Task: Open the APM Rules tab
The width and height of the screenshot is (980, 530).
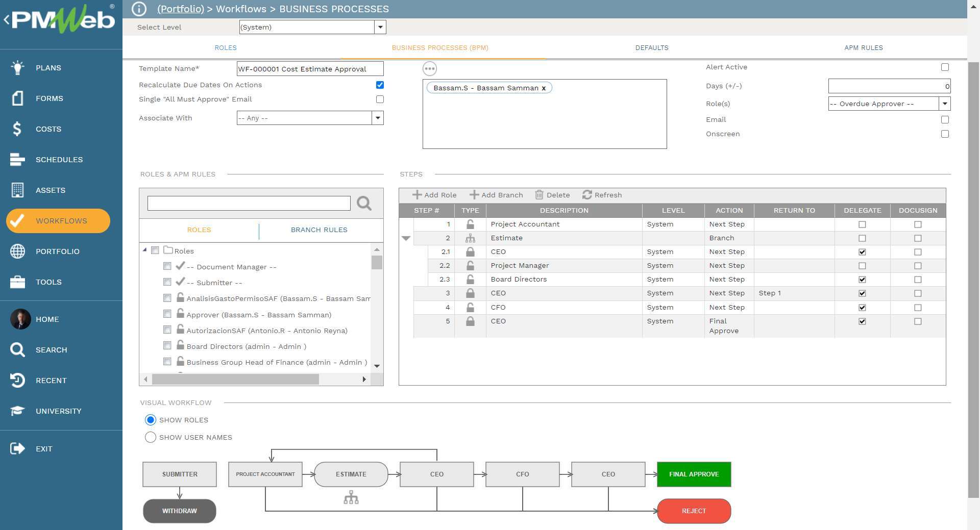Action: [x=864, y=47]
